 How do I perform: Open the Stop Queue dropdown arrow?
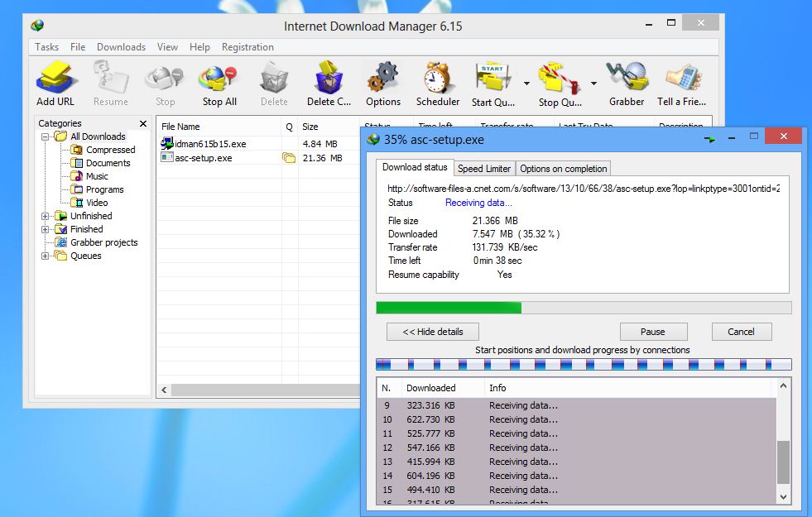click(594, 83)
